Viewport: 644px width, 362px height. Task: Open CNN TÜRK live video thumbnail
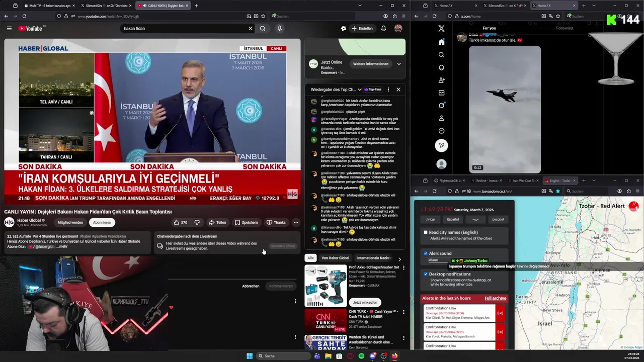point(325,320)
